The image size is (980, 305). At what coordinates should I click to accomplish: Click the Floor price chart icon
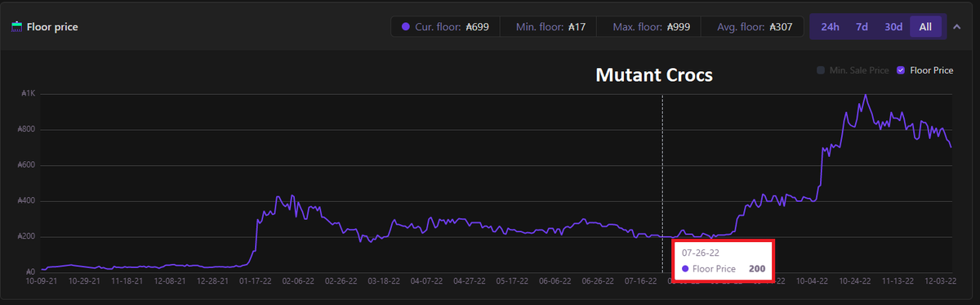coord(16,26)
